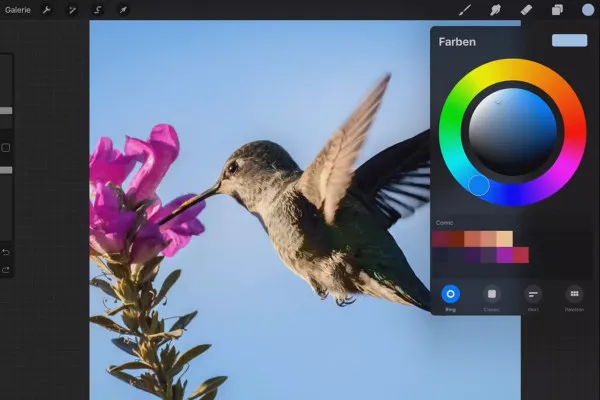Screen dimensions: 600x400
Task: Click the reticle inside the saturation disc
Action: click(x=498, y=101)
